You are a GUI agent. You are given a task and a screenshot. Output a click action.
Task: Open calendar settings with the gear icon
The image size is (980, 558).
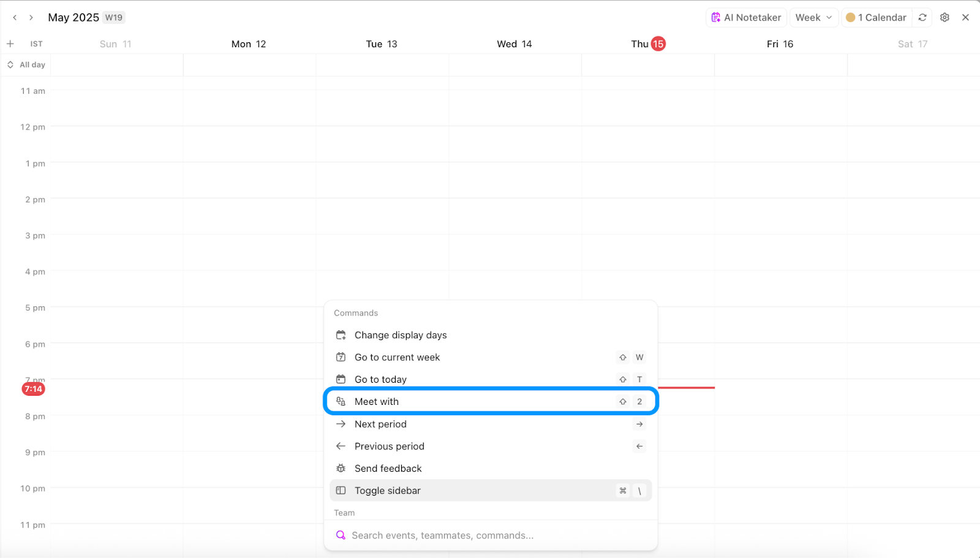(944, 17)
